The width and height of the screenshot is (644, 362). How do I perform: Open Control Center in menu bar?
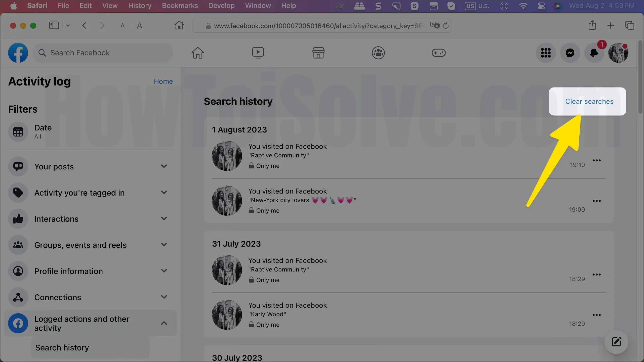pos(541,6)
